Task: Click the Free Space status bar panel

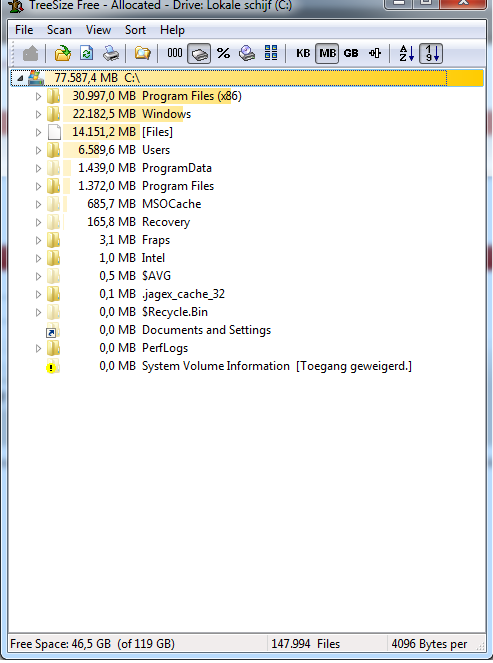Action: 138,644
